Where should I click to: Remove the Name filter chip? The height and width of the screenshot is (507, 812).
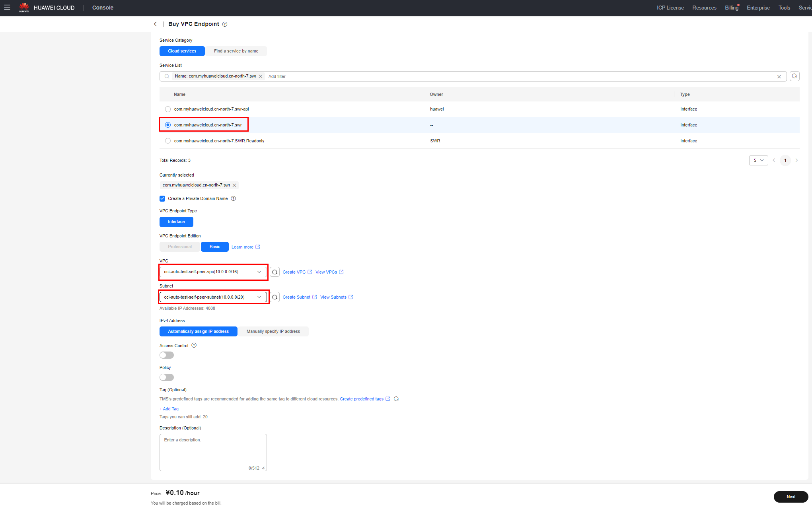(261, 76)
